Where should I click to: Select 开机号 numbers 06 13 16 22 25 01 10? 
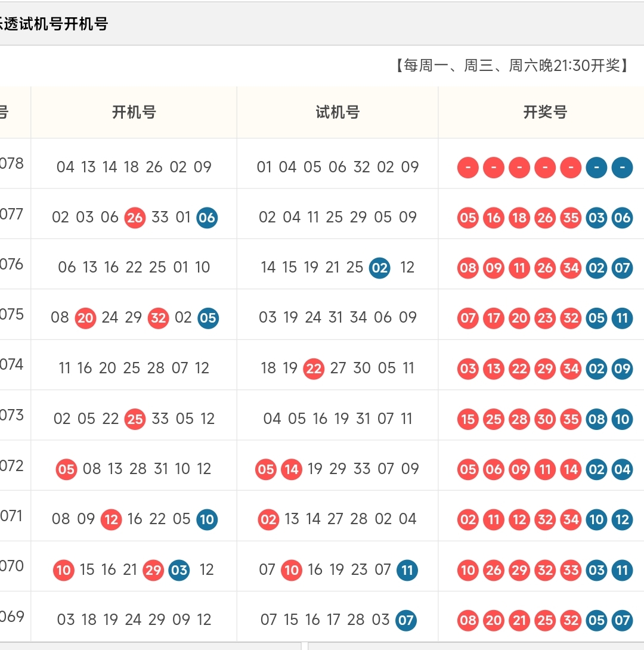tap(134, 267)
